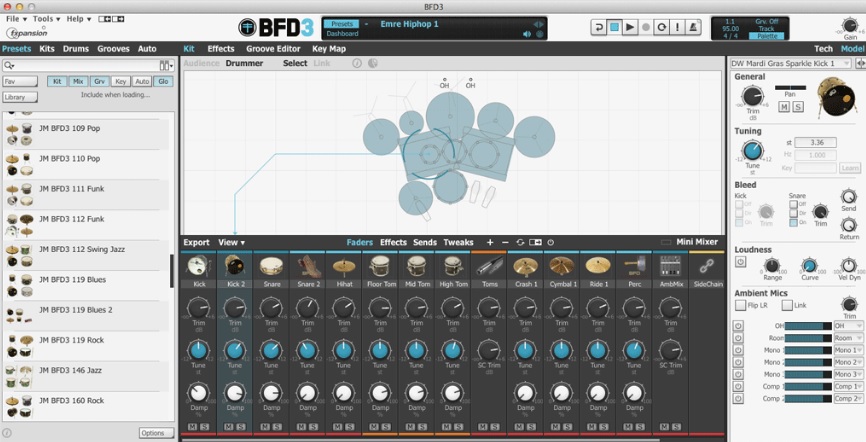Select the AmbMix channel mixer icon

pos(670,266)
